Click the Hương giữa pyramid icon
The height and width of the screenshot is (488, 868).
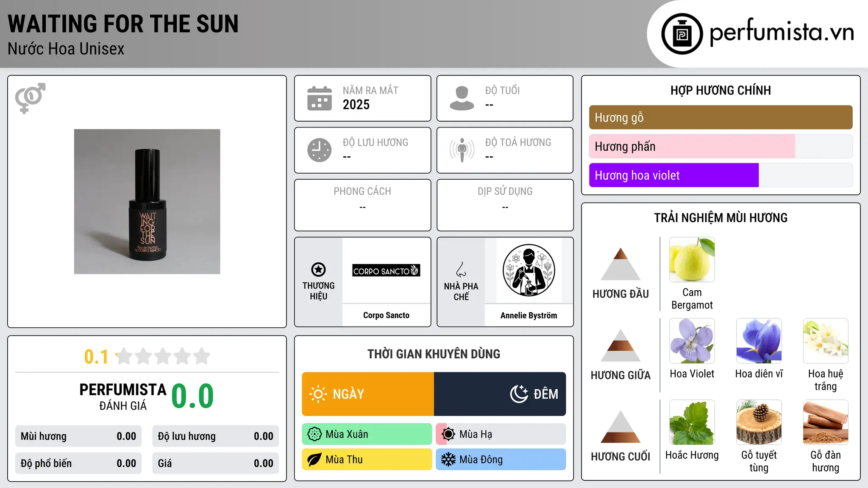[620, 345]
